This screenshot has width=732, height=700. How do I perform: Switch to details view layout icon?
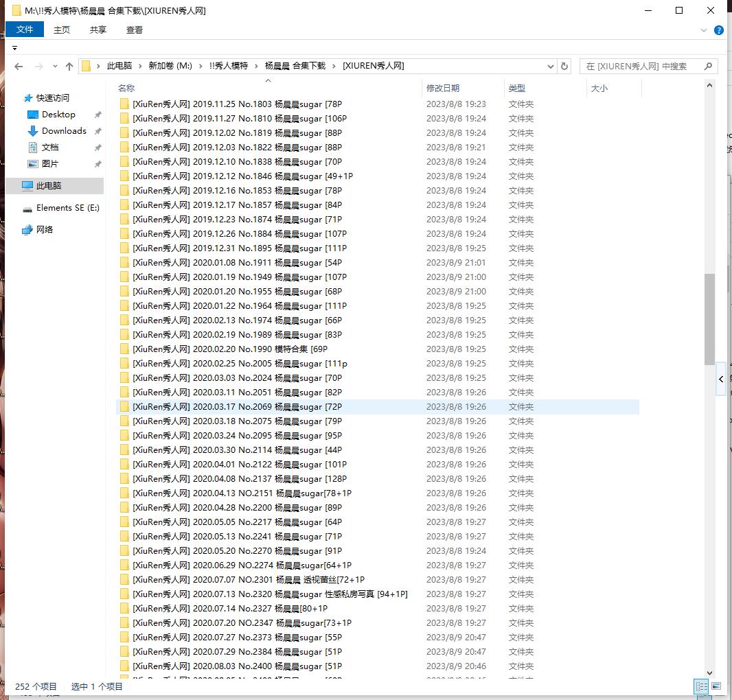pos(701,686)
